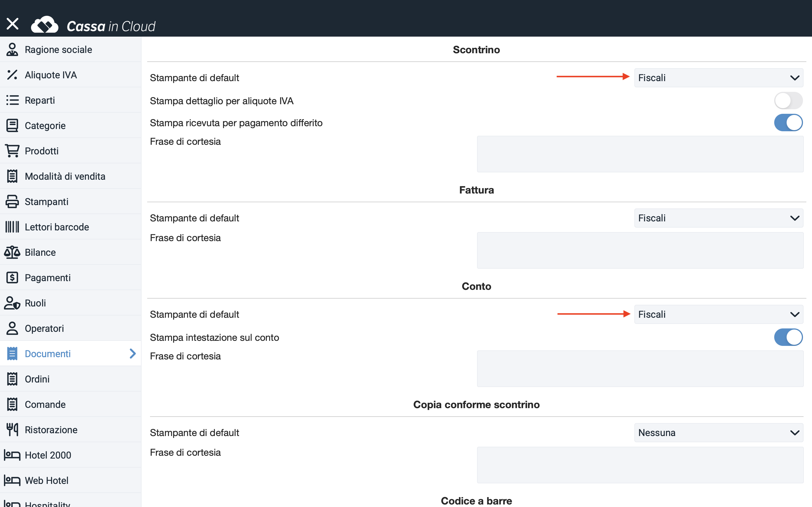Open Scontrino default printer dropdown

pyautogui.click(x=718, y=78)
